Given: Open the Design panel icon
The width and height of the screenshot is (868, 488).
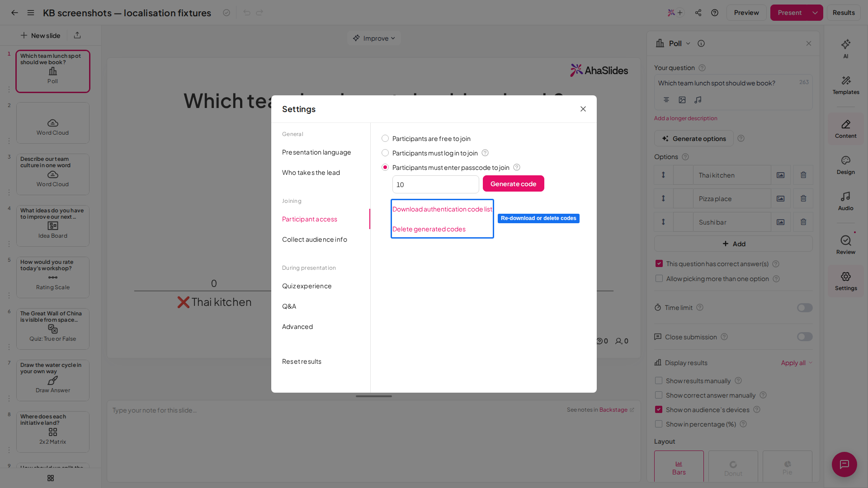Looking at the screenshot, I should [846, 165].
